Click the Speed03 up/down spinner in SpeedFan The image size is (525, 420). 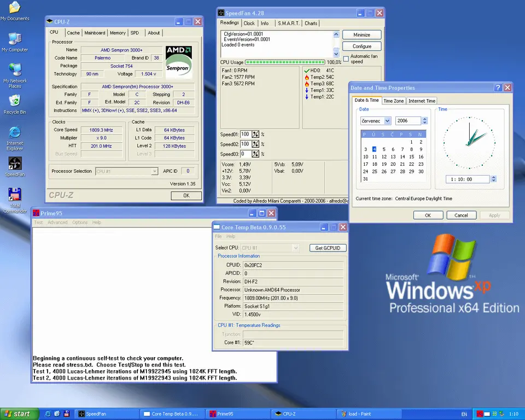[x=255, y=154]
